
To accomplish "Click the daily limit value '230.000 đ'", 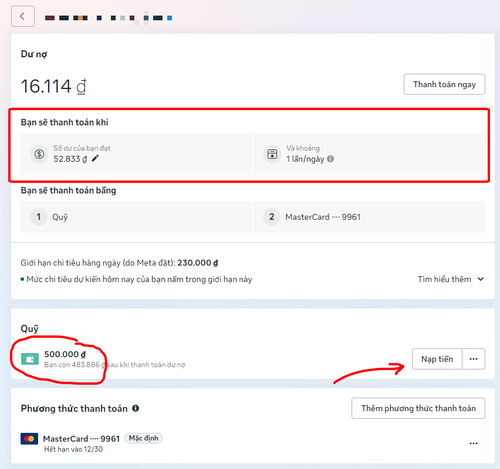I will coord(198,263).
